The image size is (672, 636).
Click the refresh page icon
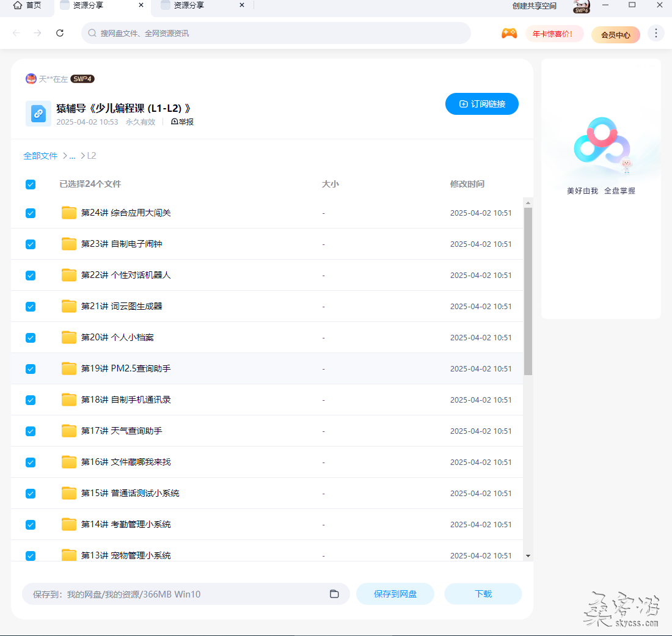click(x=60, y=33)
